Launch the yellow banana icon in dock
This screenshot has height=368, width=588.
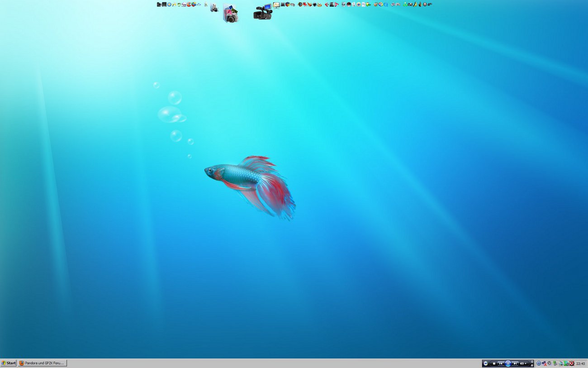415,5
